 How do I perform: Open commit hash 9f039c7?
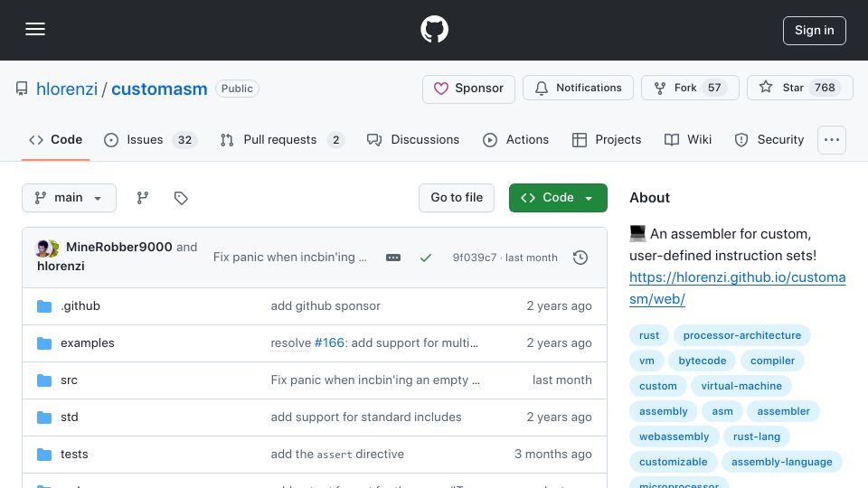[475, 258]
